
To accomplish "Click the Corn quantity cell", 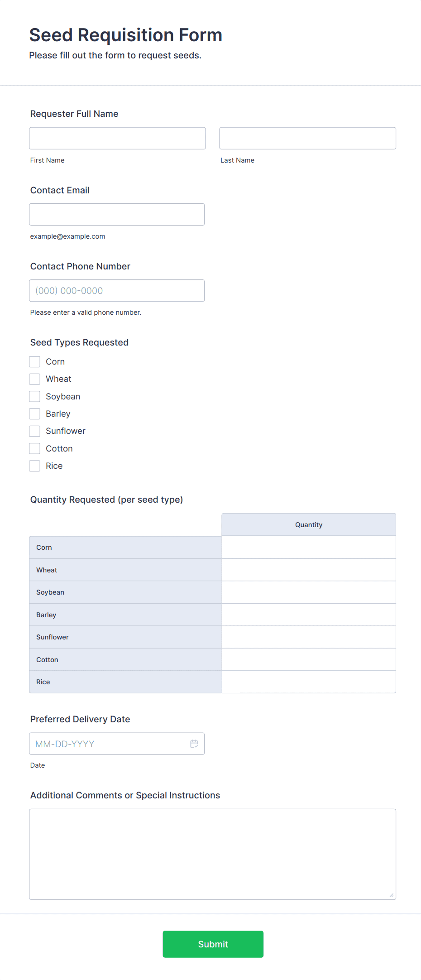I will [309, 548].
